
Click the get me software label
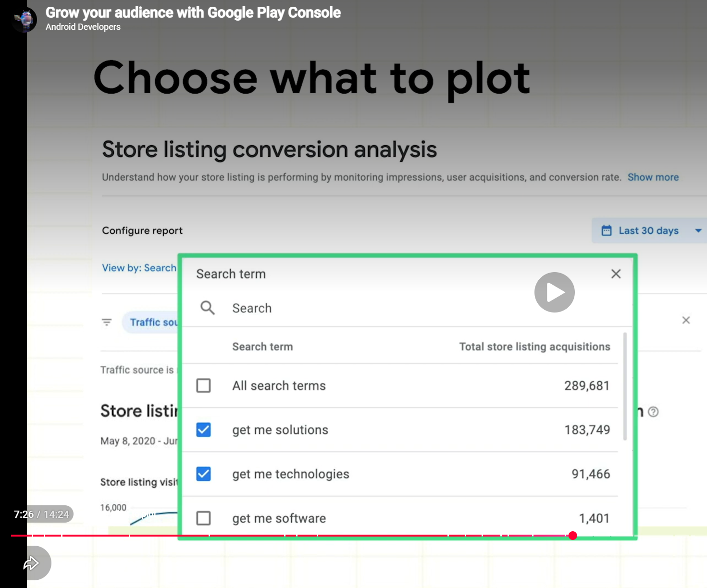pos(279,518)
